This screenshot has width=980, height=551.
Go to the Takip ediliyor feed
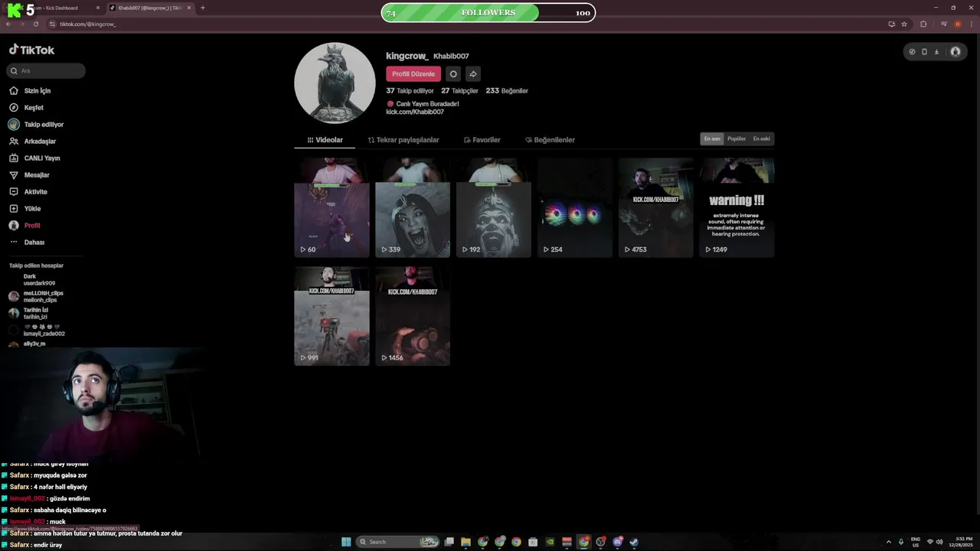click(x=36, y=124)
